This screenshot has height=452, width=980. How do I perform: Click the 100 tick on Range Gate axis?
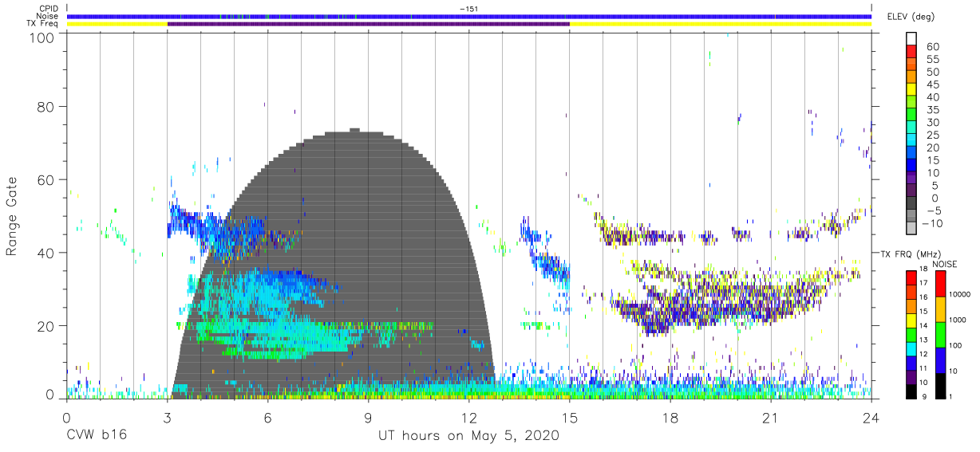tap(42, 37)
